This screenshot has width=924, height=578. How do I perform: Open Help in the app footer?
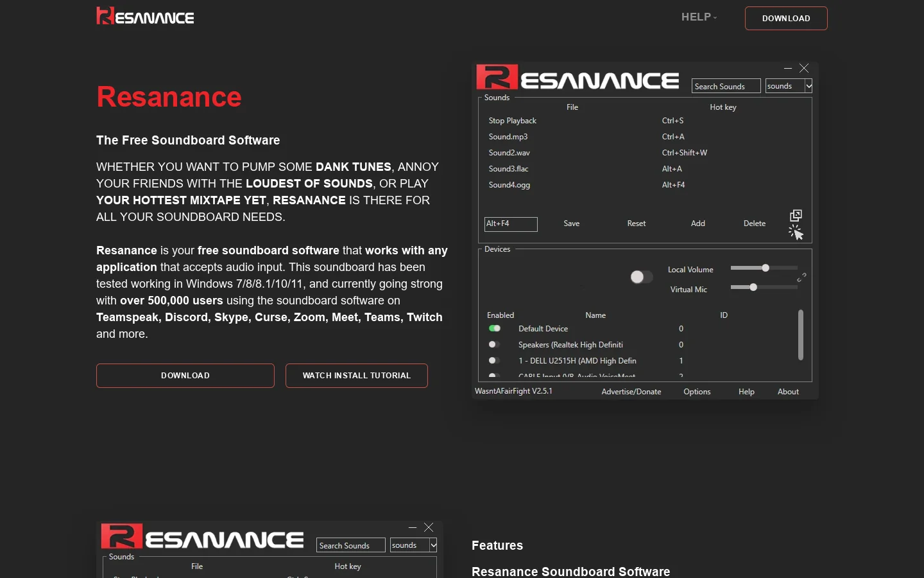746,392
